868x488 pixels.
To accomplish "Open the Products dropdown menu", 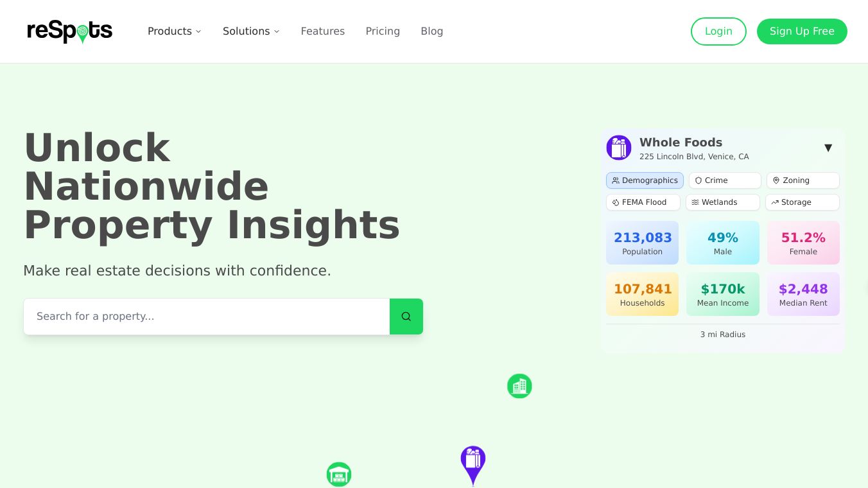I will [x=175, y=31].
